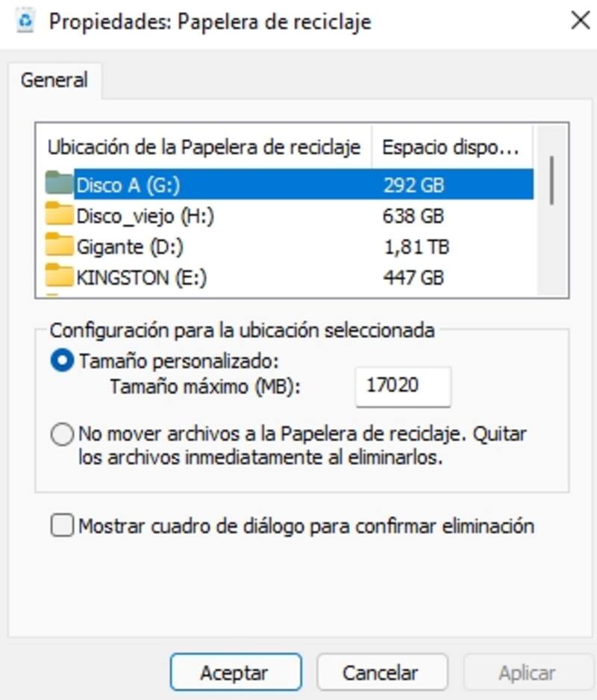The height and width of the screenshot is (700, 597).
Task: Click the Ubicación de la Papelera column header
Action: click(204, 147)
